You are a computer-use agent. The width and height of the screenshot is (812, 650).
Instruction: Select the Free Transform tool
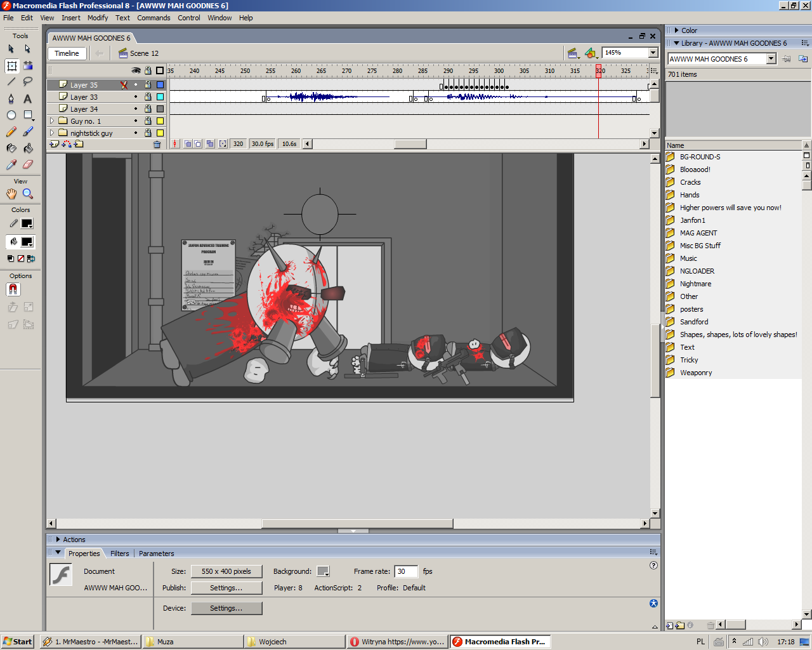(11, 65)
